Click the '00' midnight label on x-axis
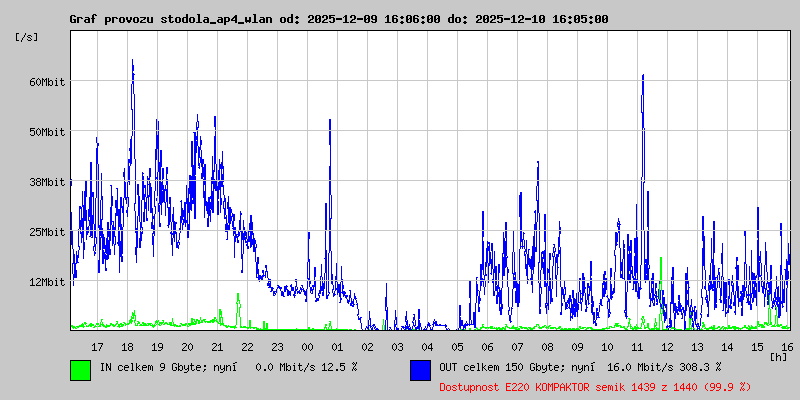This screenshot has height=400, width=800. pos(307,347)
